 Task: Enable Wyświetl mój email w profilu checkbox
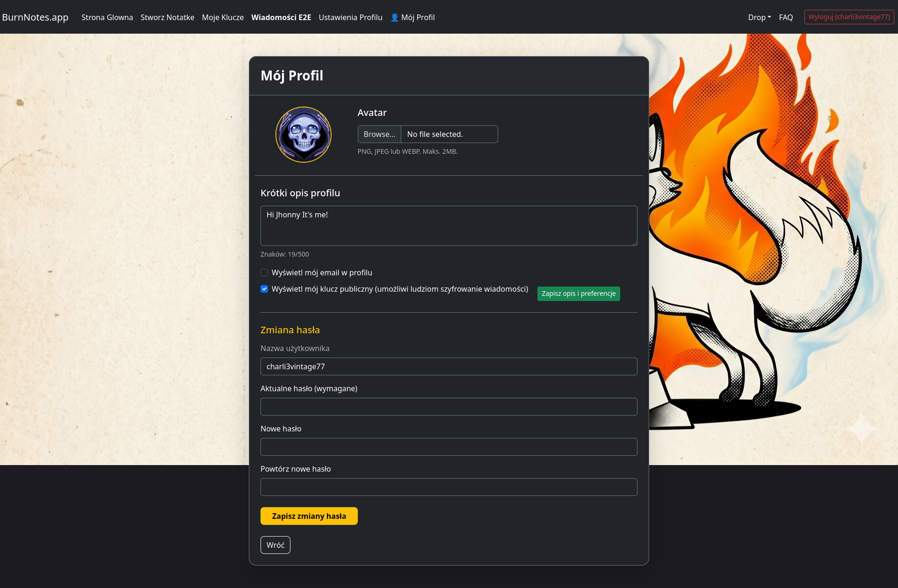tap(264, 272)
